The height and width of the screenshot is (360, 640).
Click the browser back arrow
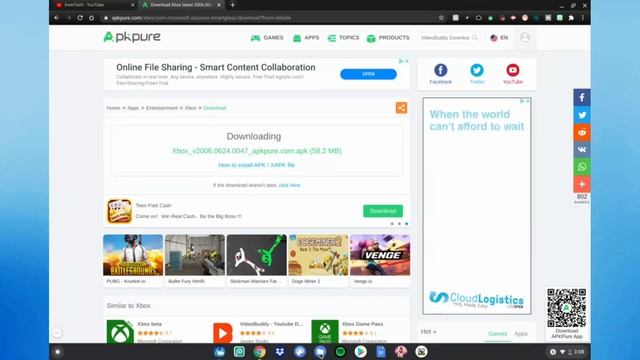coord(57,18)
